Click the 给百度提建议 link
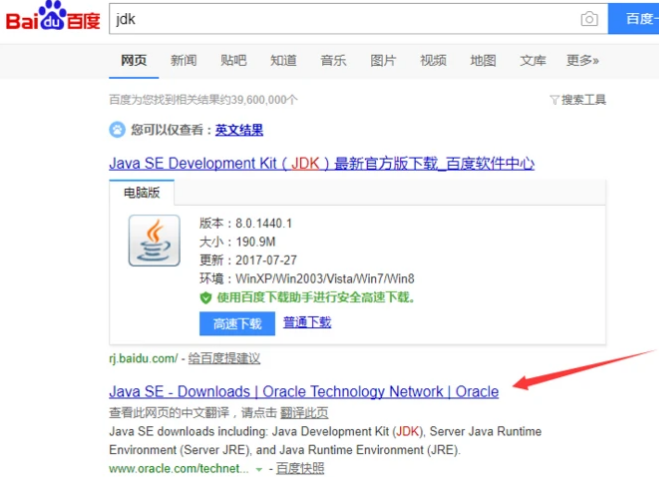Screen dimensions: 659x477 224,358
